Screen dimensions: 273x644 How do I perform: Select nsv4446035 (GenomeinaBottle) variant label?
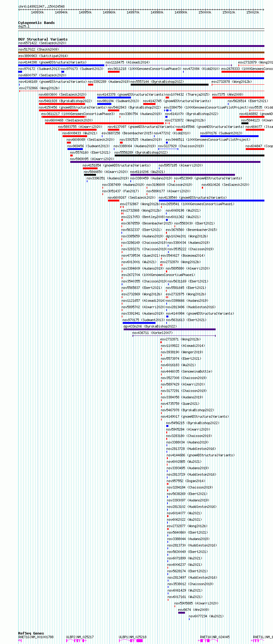pyautogui.click(x=186, y=372)
